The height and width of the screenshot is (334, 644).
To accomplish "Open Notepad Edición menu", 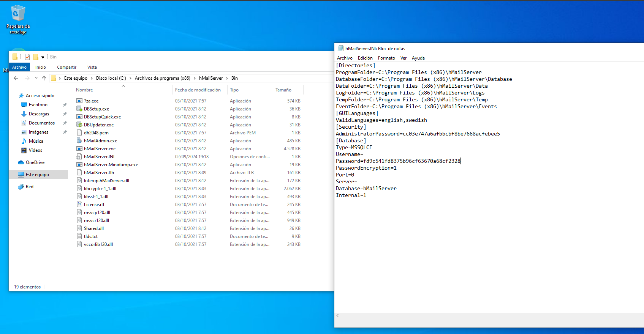I will (x=365, y=58).
